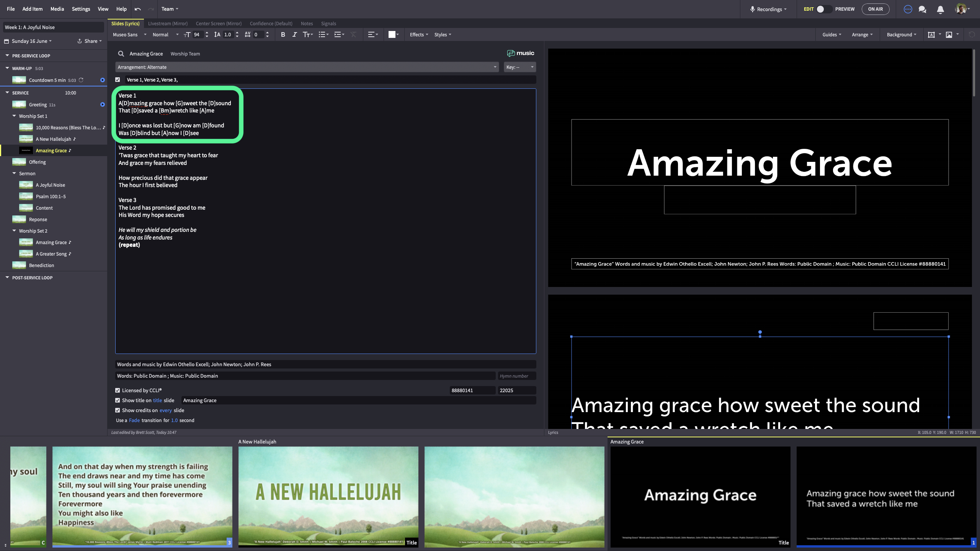Click the blue play indicator on Countdown 5 min

point(103,80)
